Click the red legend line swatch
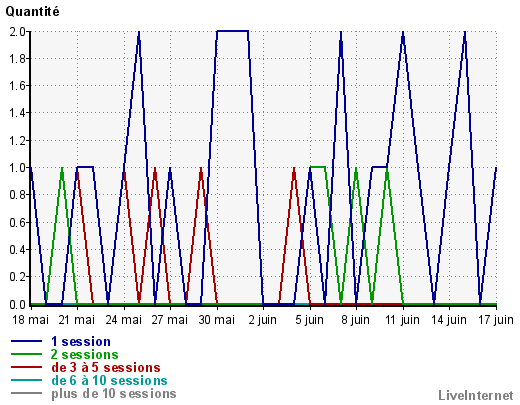 pyautogui.click(x=27, y=367)
